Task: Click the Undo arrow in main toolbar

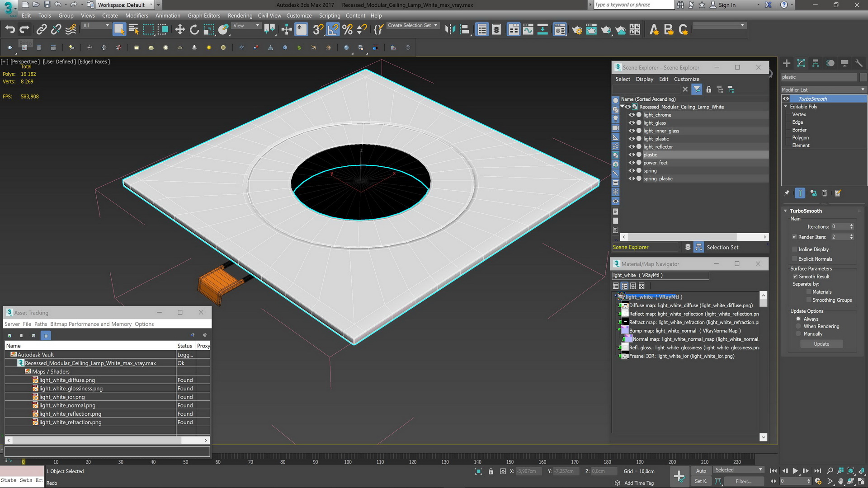Action: [x=10, y=30]
